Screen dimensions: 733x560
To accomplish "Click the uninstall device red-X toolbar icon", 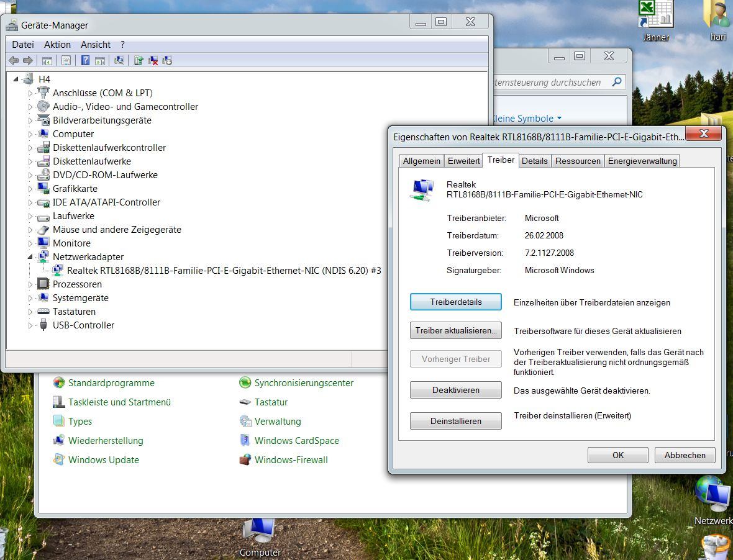I will point(152,60).
